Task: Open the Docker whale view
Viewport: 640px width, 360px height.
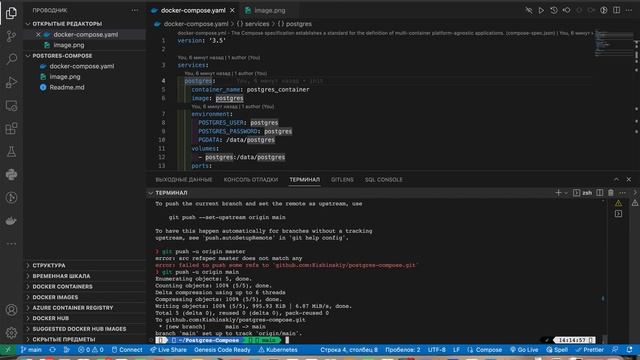Action: (11, 221)
